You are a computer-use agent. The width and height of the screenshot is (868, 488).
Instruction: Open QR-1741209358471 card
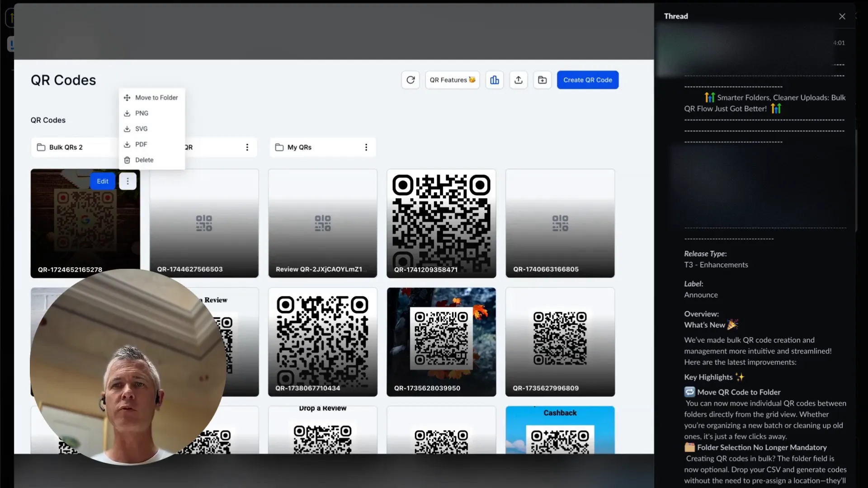tap(441, 223)
